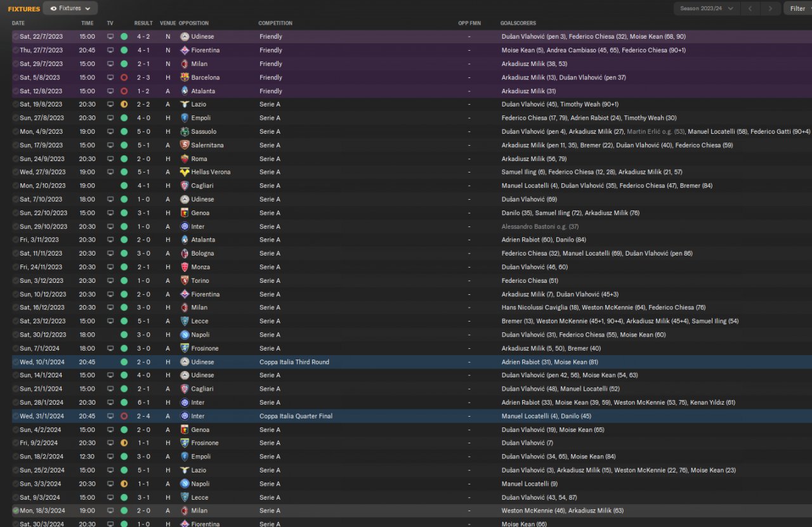Open the Coppa Italia Quarter Final link

296,416
